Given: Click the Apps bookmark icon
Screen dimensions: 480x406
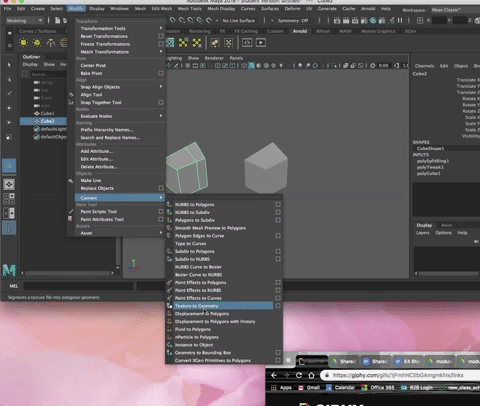Looking at the screenshot, I should pos(274,388).
